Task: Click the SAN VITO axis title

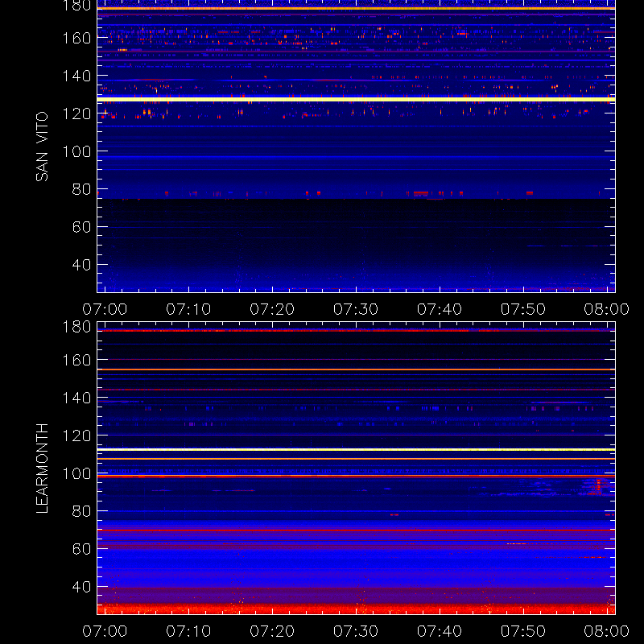Action: (x=42, y=147)
